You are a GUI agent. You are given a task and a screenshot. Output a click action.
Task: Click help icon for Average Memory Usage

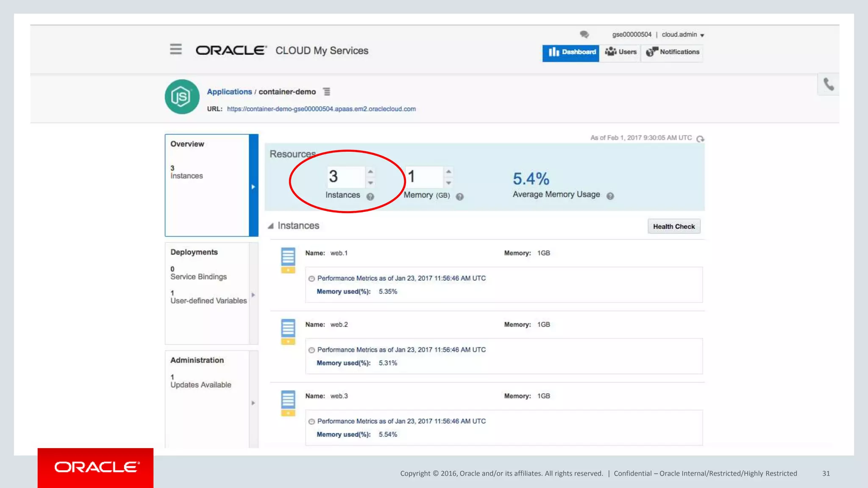point(610,196)
